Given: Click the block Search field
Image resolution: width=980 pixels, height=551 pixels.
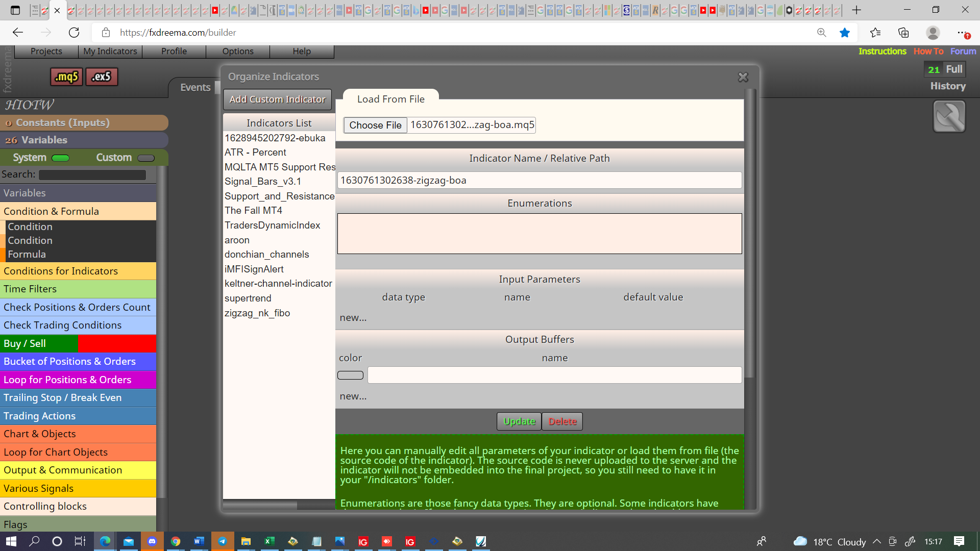Looking at the screenshot, I should point(92,175).
